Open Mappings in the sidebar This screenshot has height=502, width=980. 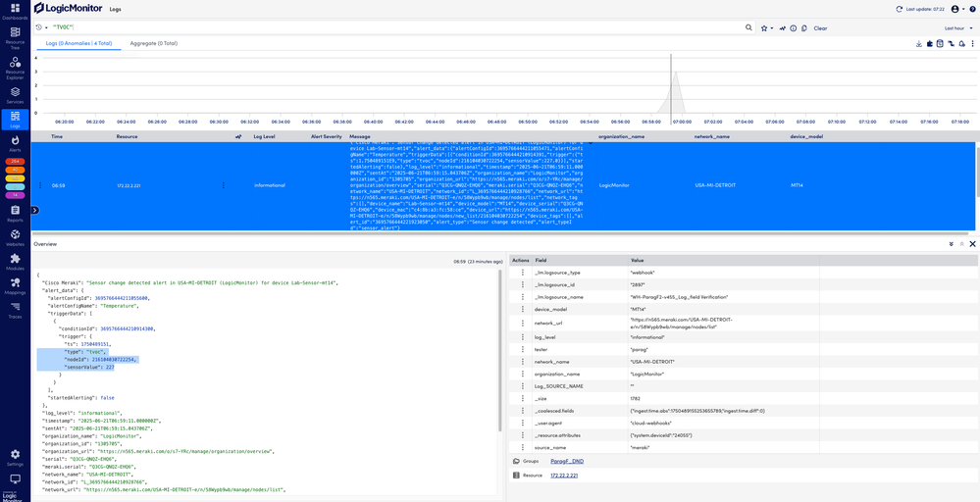[x=15, y=286]
